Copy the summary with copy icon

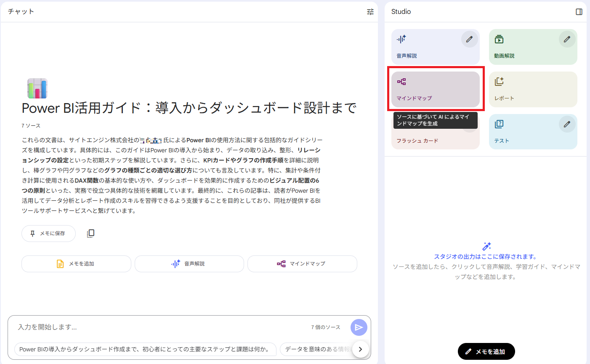click(90, 234)
